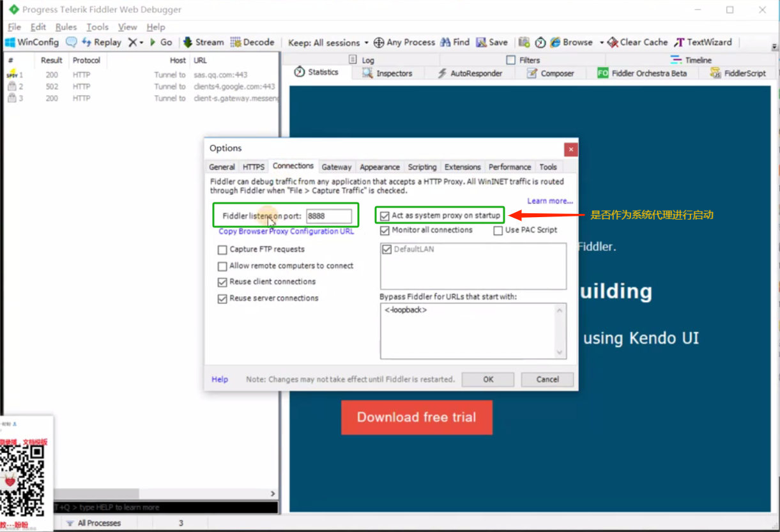Select session 1 sas.qq.com:443
Screen dimensions: 780x532
(141, 75)
